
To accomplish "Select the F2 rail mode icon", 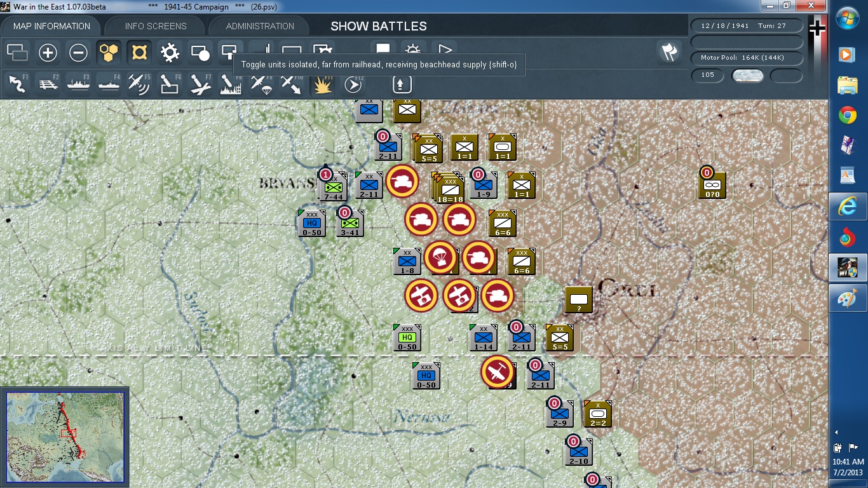I will [x=48, y=84].
